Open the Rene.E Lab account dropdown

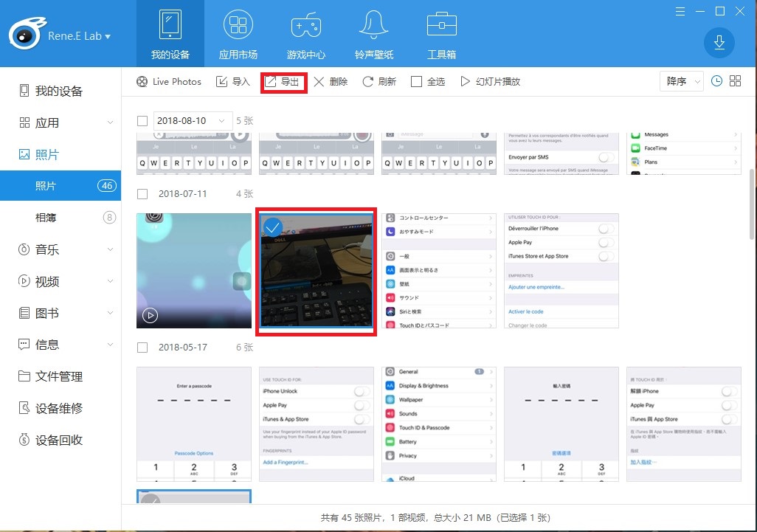pos(79,36)
